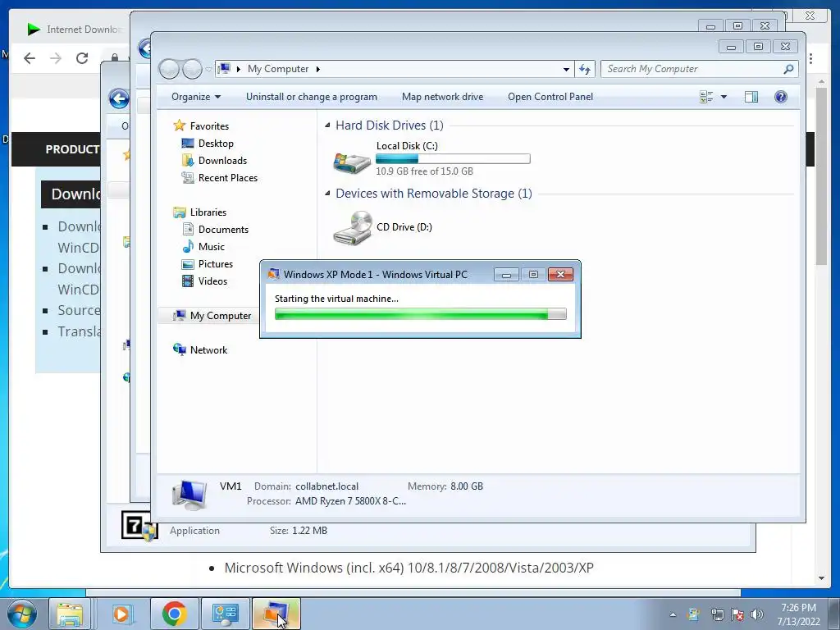Click My Computer in the address bar

(278, 69)
